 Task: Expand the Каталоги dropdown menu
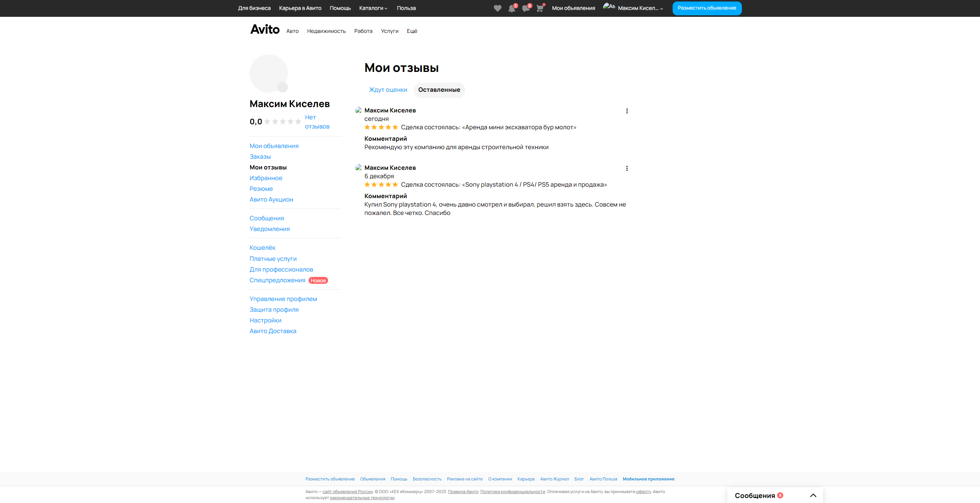(x=373, y=8)
